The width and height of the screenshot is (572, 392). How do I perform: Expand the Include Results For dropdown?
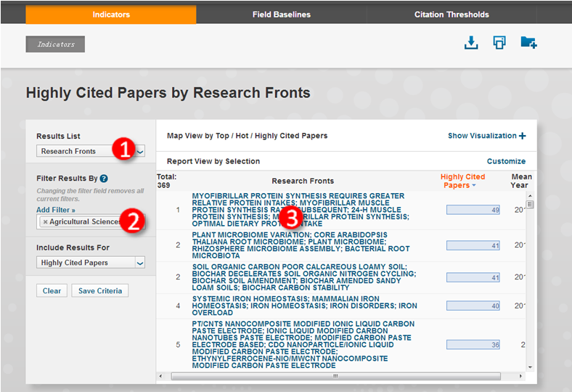pos(140,263)
